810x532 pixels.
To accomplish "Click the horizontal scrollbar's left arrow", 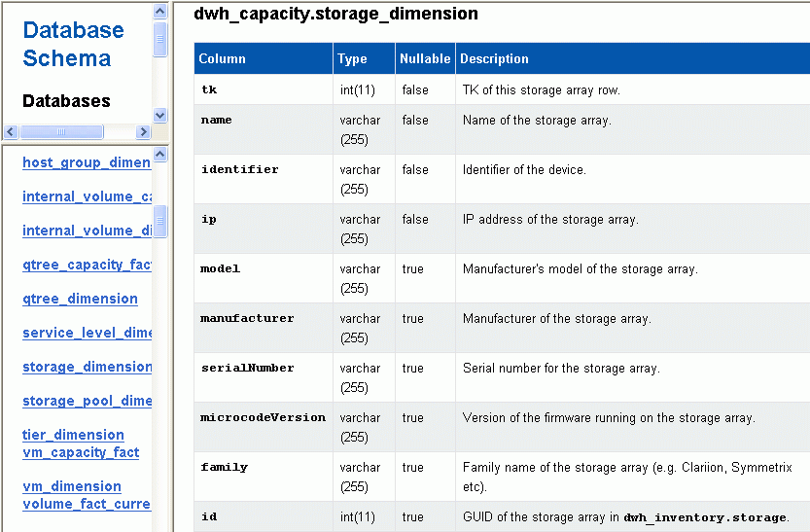I will click(12, 131).
